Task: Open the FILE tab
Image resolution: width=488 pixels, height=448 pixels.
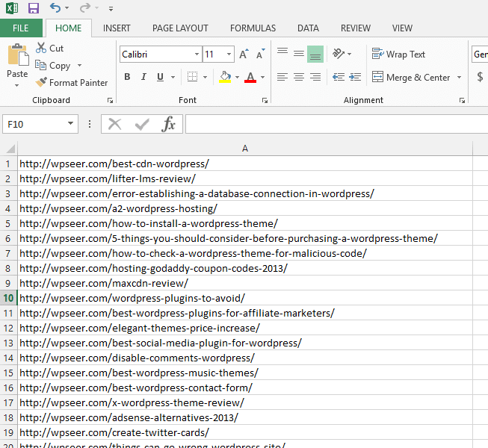Action: pos(21,28)
